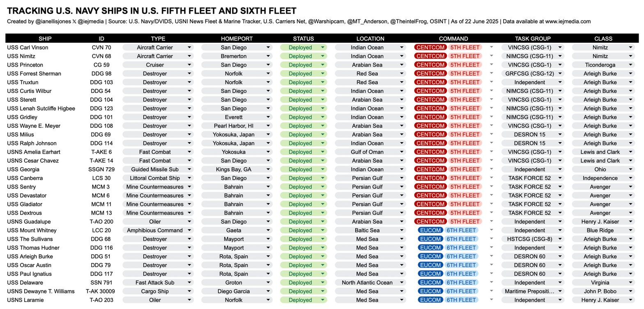Click the Baltic Sea location dropdown
644x309 pixels.
tap(402, 231)
